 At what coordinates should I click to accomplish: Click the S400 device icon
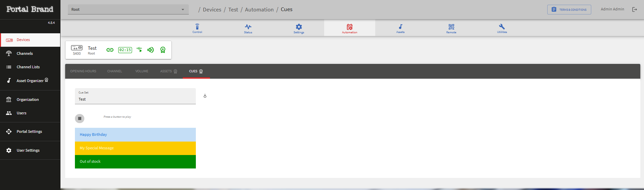(x=77, y=48)
